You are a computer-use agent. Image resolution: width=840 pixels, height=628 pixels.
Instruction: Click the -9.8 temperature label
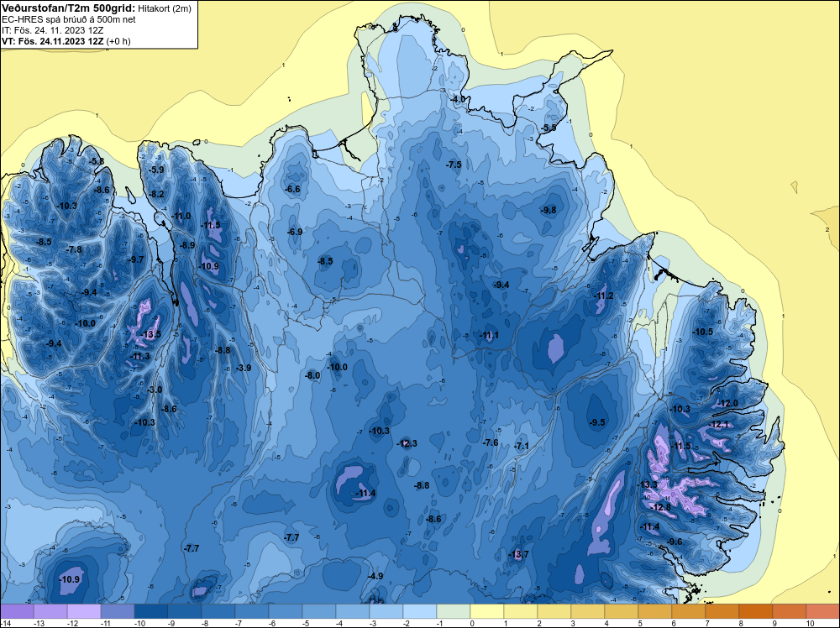[x=549, y=211]
